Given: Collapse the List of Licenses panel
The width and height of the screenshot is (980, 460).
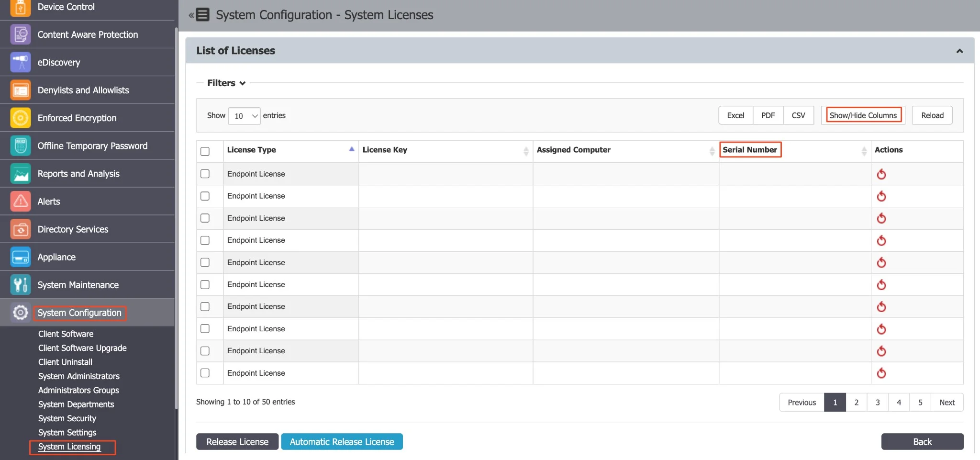Looking at the screenshot, I should [959, 51].
